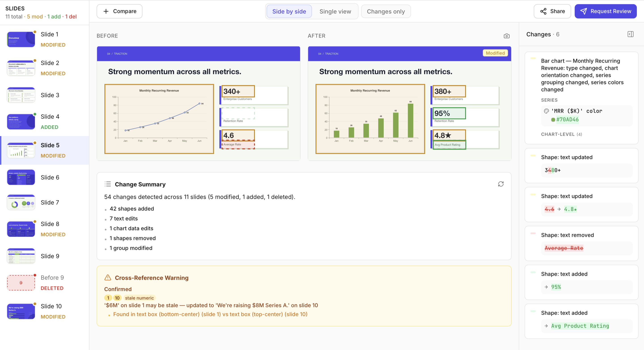
Task: Click the Change Summary list icon
Action: point(108,184)
